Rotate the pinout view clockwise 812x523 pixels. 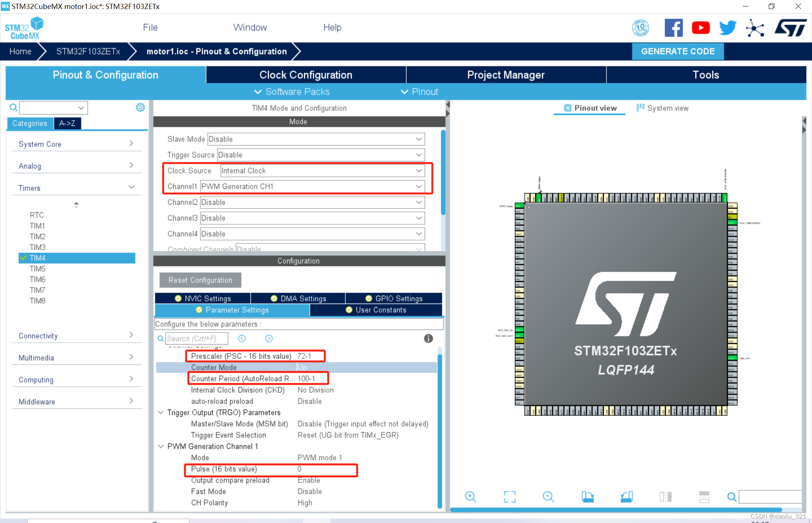click(588, 497)
